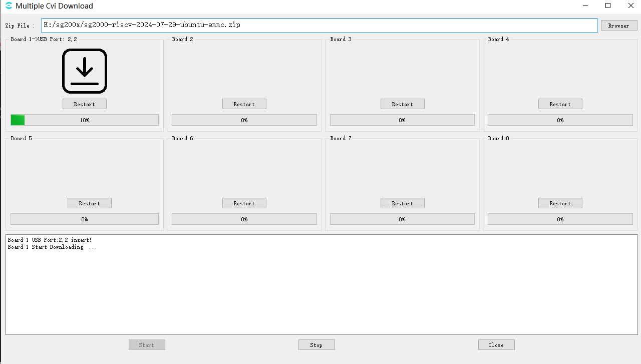Restart Board 4
The image size is (641, 364).
click(560, 104)
